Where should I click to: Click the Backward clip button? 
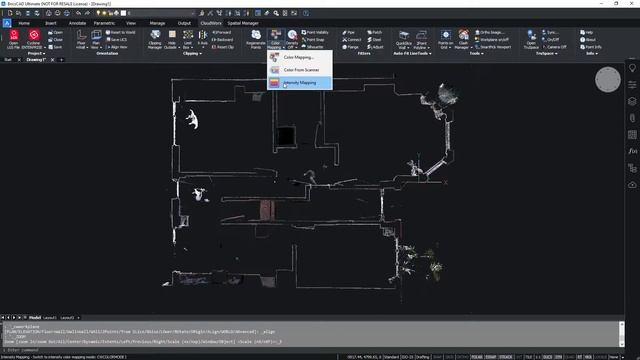coord(222,40)
